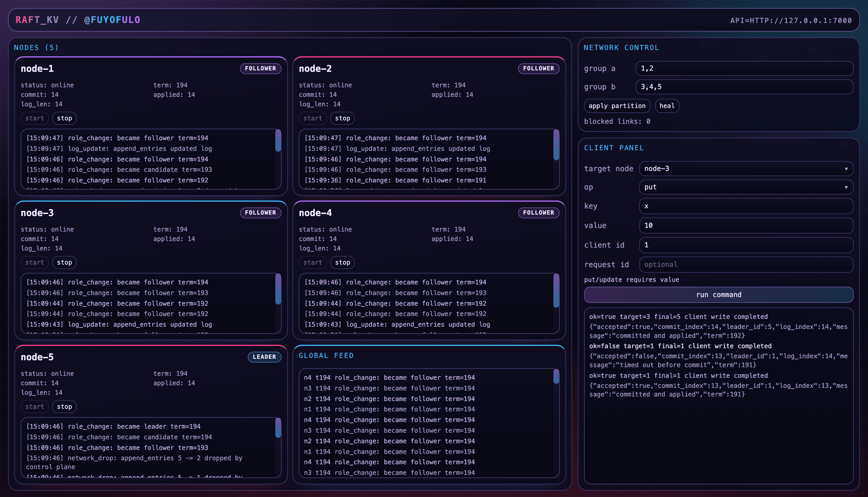Click 'blocked links: 0' status text
868x497 pixels.
(617, 122)
